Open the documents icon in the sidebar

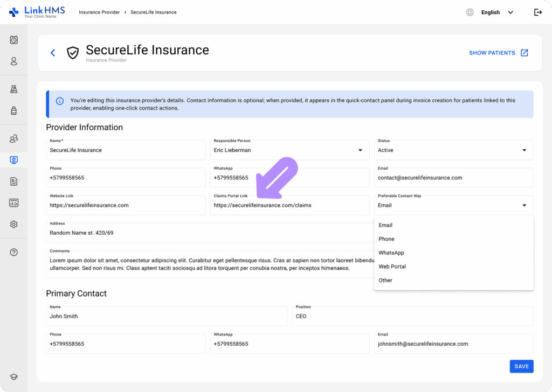coord(13,181)
